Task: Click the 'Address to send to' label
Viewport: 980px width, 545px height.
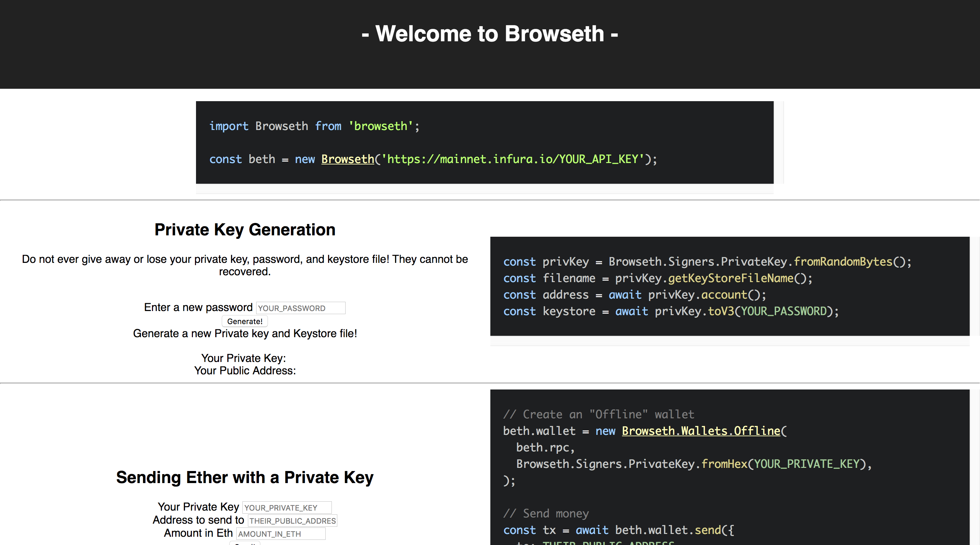Action: (x=198, y=520)
